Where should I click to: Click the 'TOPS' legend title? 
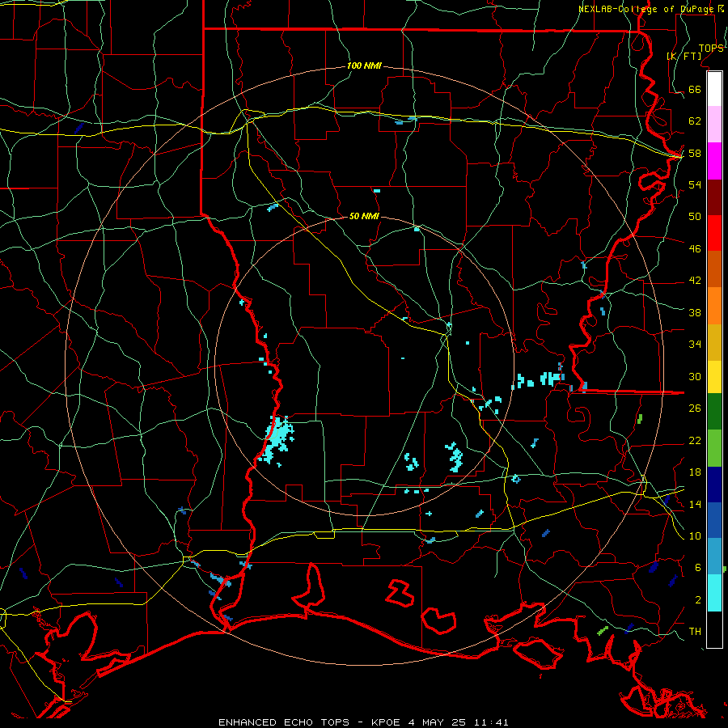[x=711, y=49]
